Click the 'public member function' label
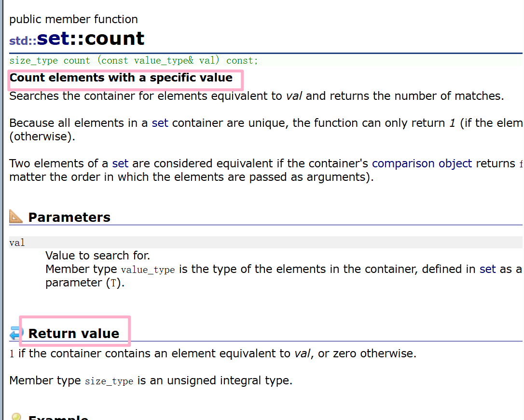This screenshot has height=420, width=524. (73, 19)
